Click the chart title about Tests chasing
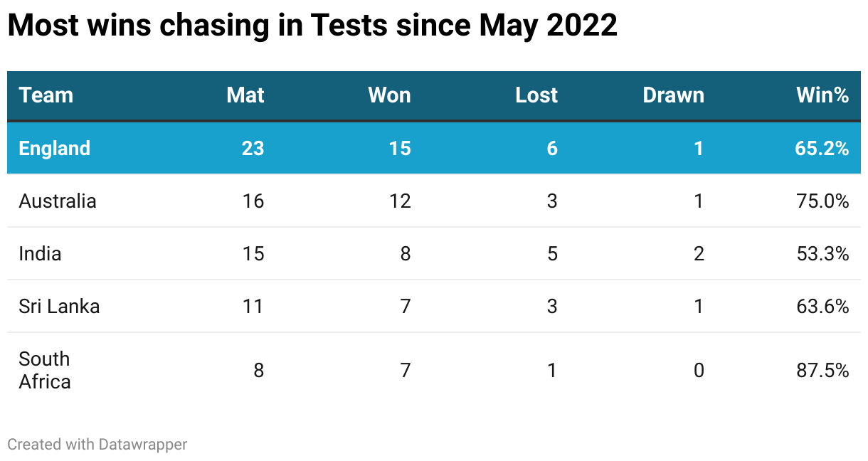The image size is (868, 461). point(312,27)
